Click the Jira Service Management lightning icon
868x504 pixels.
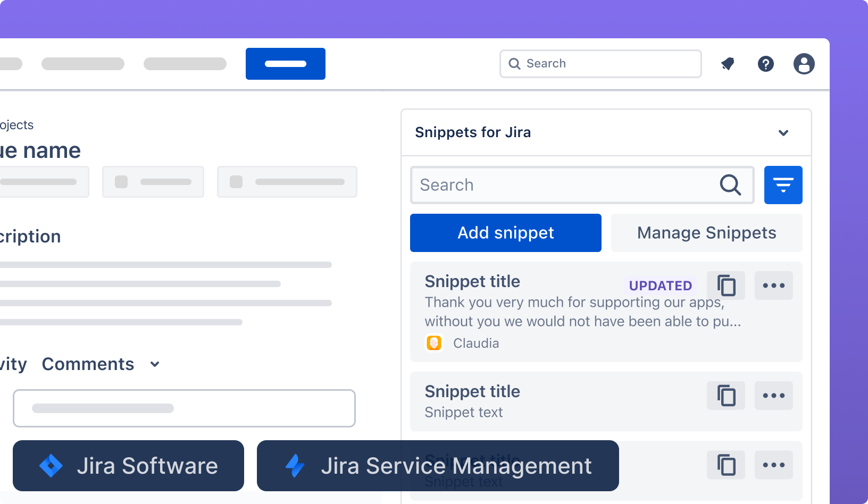(295, 466)
